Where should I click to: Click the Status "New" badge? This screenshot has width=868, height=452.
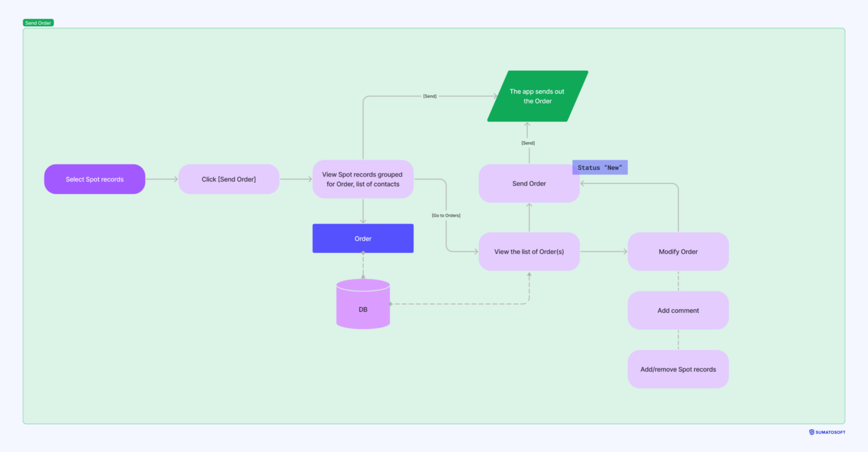pyautogui.click(x=600, y=167)
